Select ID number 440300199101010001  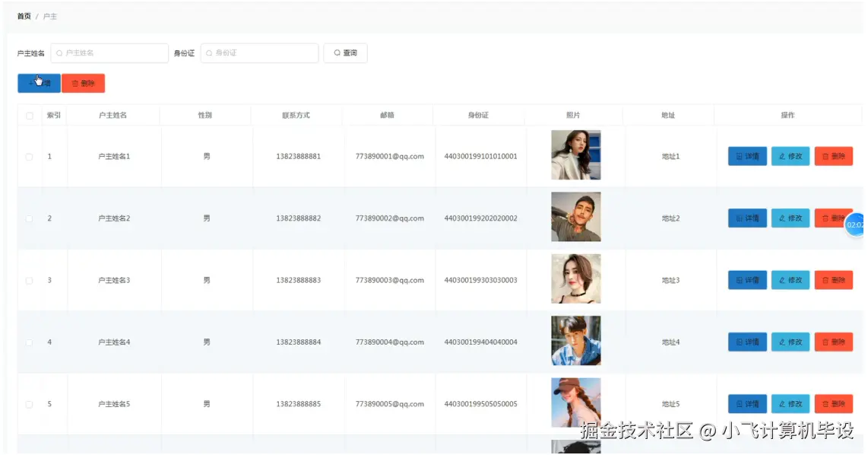(480, 156)
